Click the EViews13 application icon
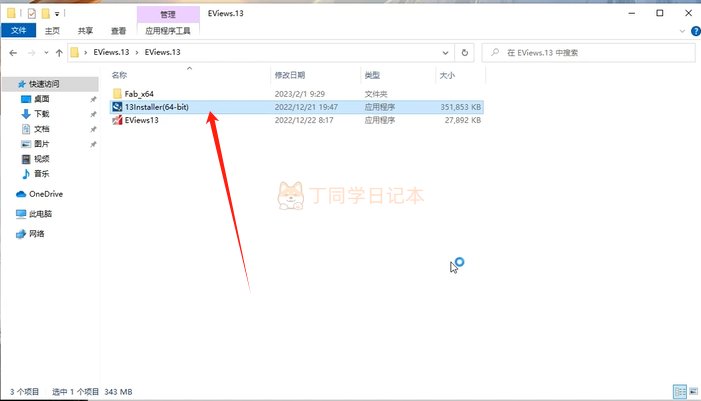This screenshot has width=701, height=401. (118, 120)
